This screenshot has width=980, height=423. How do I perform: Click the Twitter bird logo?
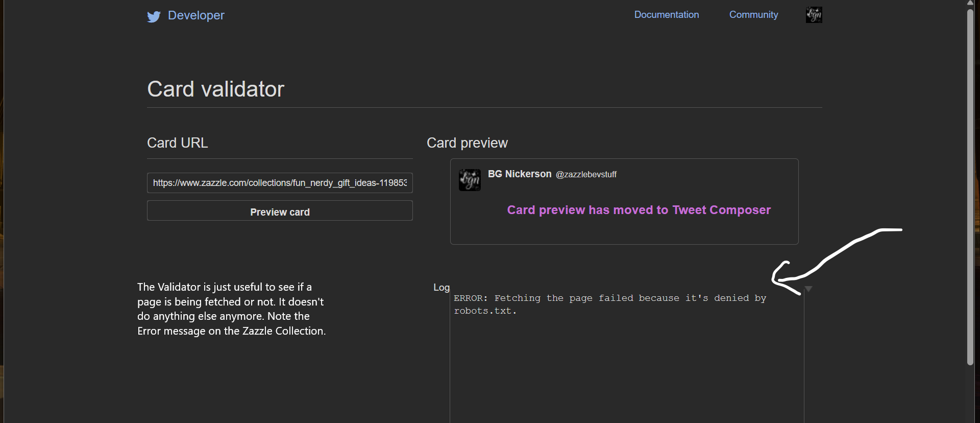154,17
